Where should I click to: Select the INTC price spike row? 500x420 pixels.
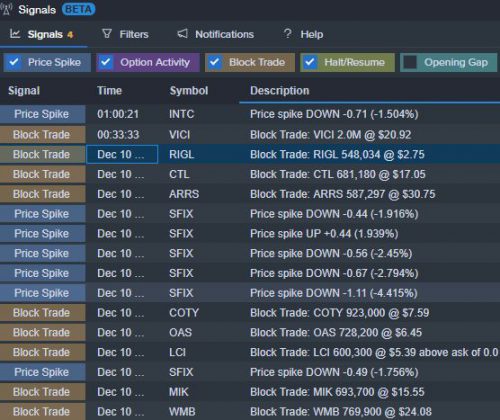click(250, 114)
